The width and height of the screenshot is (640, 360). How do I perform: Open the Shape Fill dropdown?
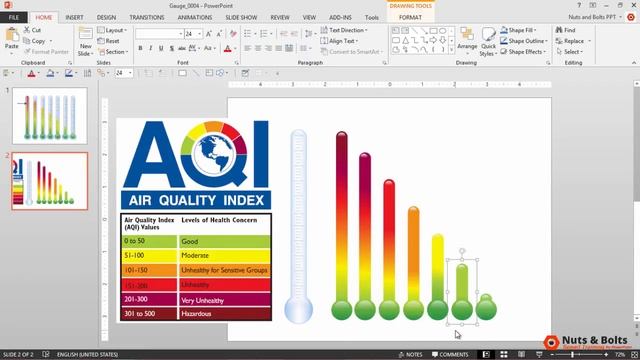tap(518, 30)
